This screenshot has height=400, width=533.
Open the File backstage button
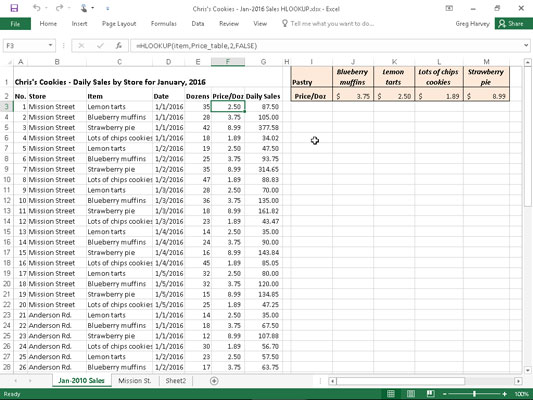15,24
